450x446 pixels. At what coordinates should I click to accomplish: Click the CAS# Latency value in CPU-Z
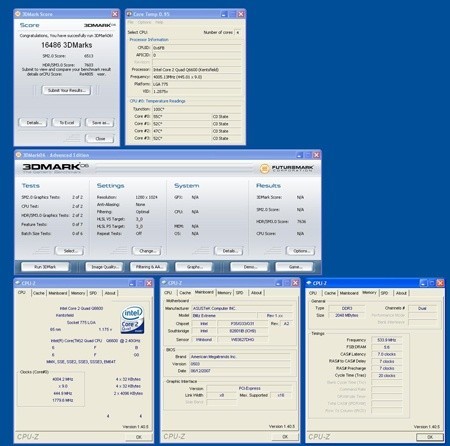click(386, 354)
